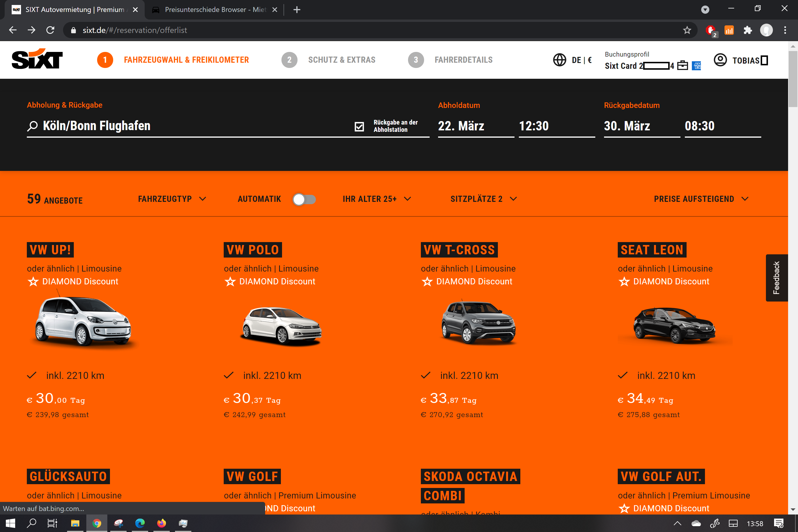The image size is (798, 532).
Task: Open Windows taskbar search
Action: pyautogui.click(x=32, y=523)
